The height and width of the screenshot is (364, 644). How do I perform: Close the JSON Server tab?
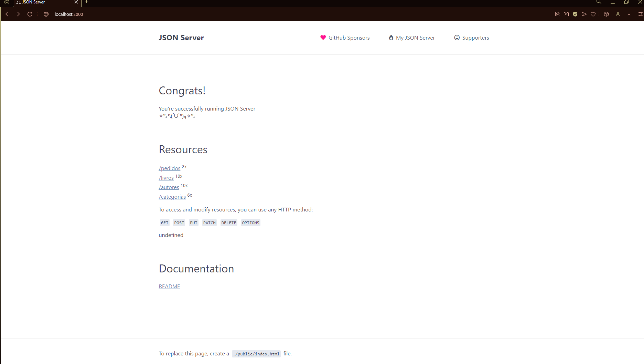(x=76, y=2)
